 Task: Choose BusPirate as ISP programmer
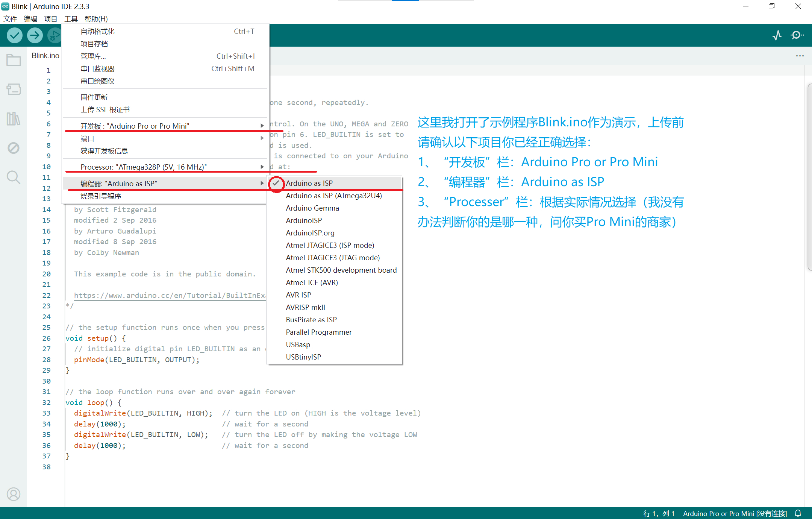click(x=335, y=320)
